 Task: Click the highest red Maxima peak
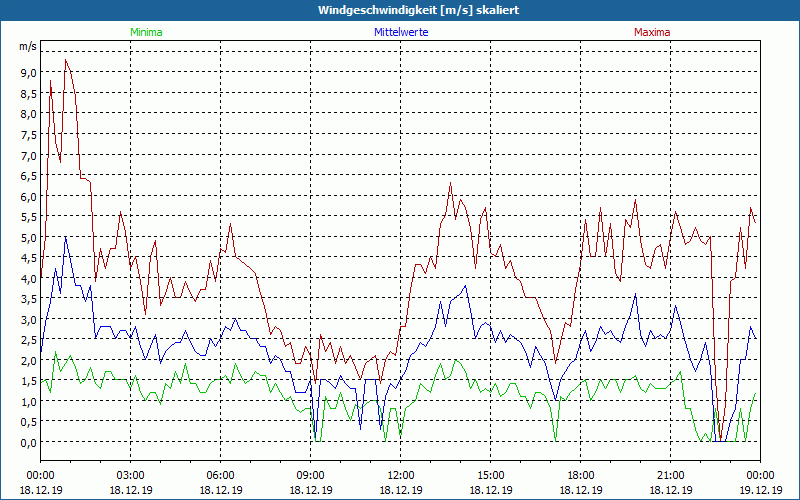66,60
